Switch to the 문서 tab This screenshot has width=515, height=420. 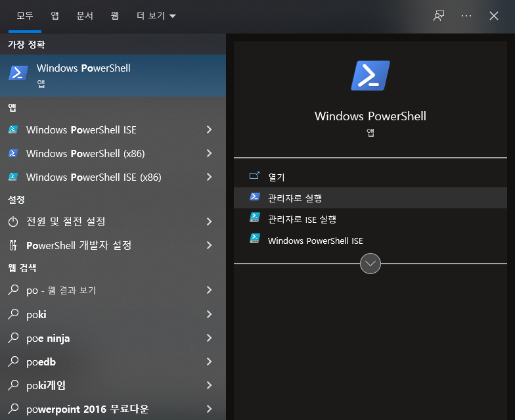click(85, 16)
